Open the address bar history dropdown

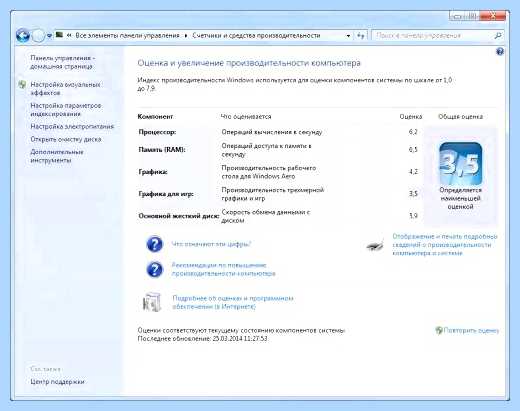click(348, 36)
